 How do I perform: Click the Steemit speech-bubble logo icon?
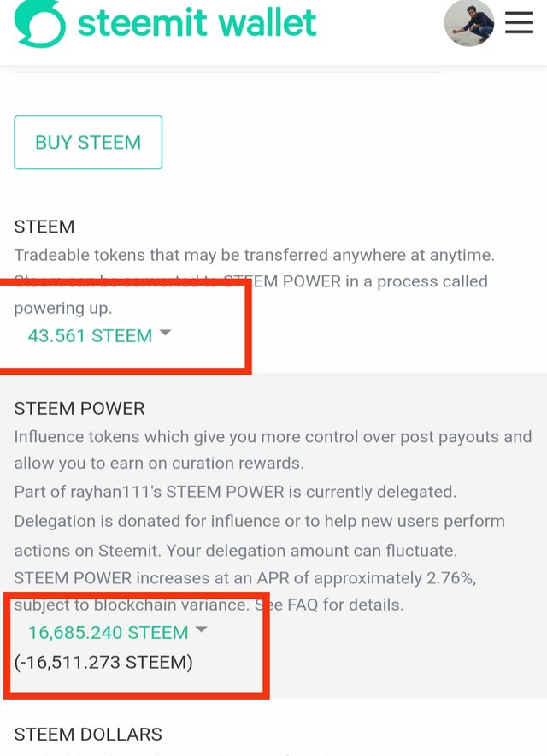click(39, 24)
